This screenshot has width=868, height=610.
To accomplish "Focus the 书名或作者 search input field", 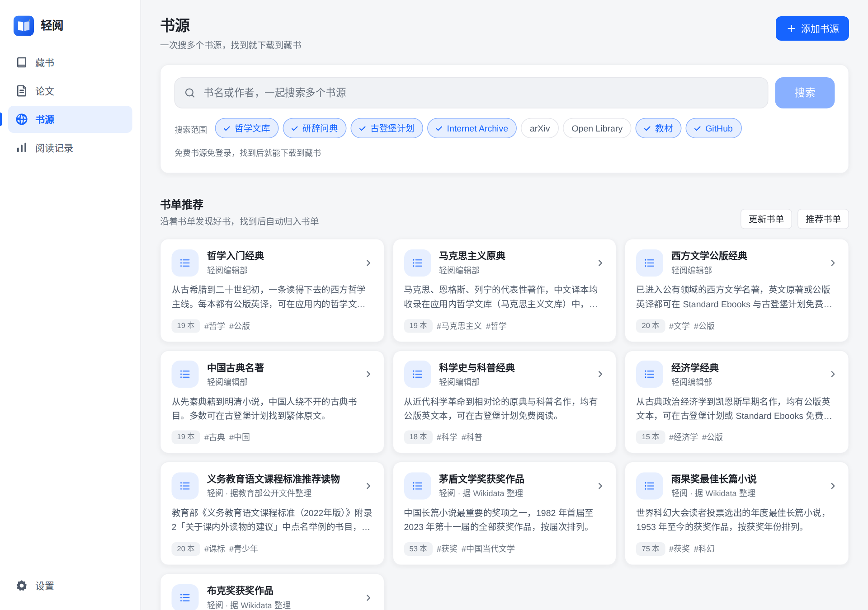I will [x=471, y=93].
